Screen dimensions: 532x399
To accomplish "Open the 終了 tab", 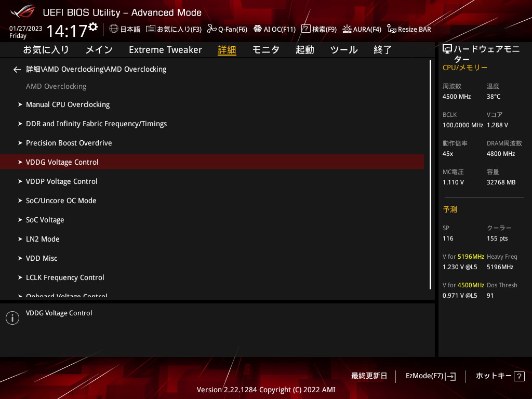I will (383, 50).
